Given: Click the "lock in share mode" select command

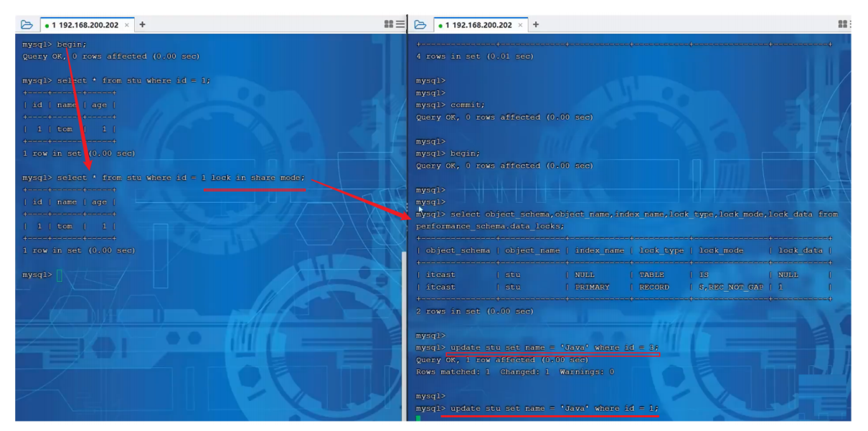Looking at the screenshot, I should pos(181,177).
